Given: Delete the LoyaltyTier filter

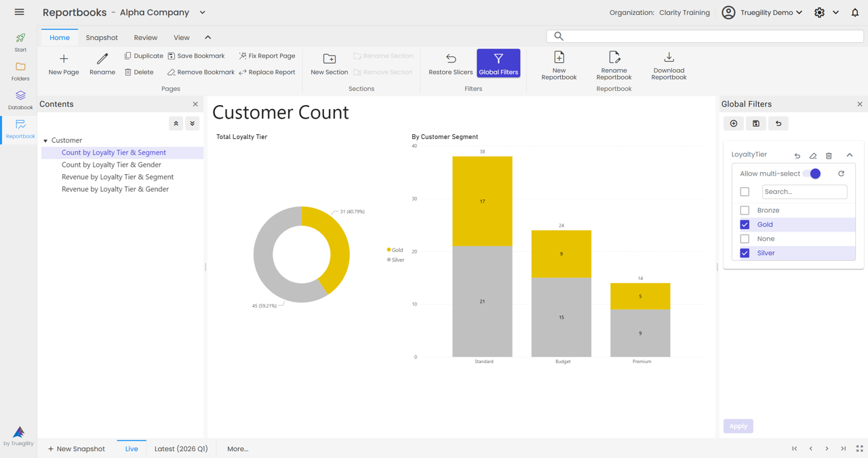Looking at the screenshot, I should pos(829,155).
